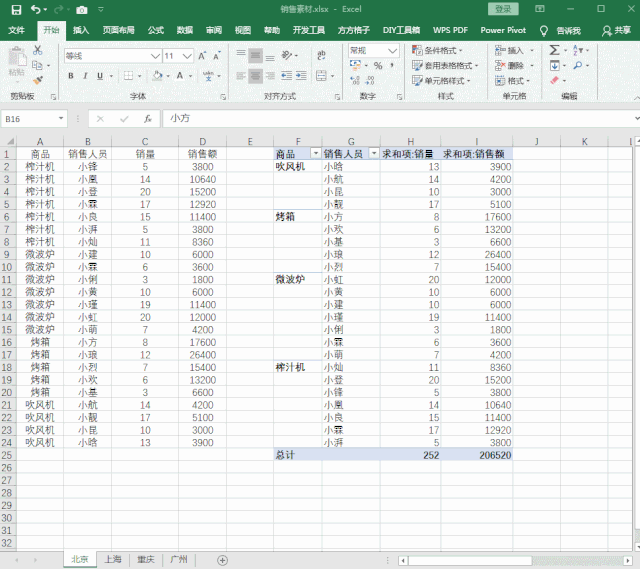
Task: Open font name dropdown
Action: (155, 56)
